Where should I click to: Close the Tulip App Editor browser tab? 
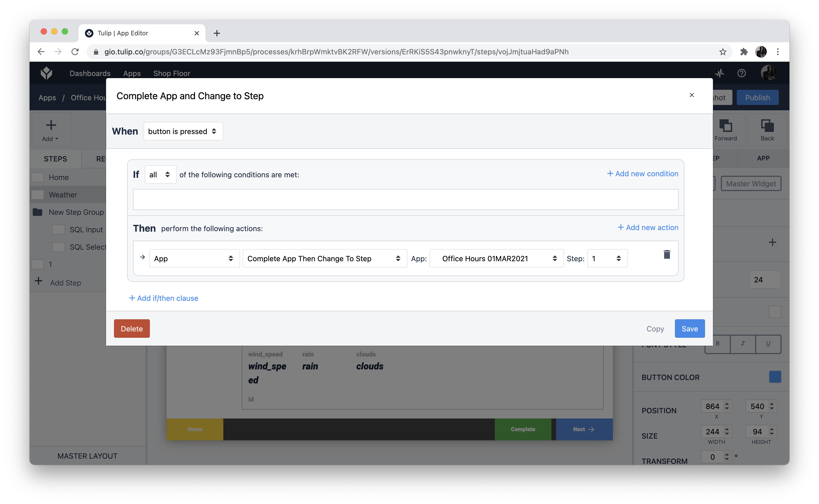click(x=197, y=33)
